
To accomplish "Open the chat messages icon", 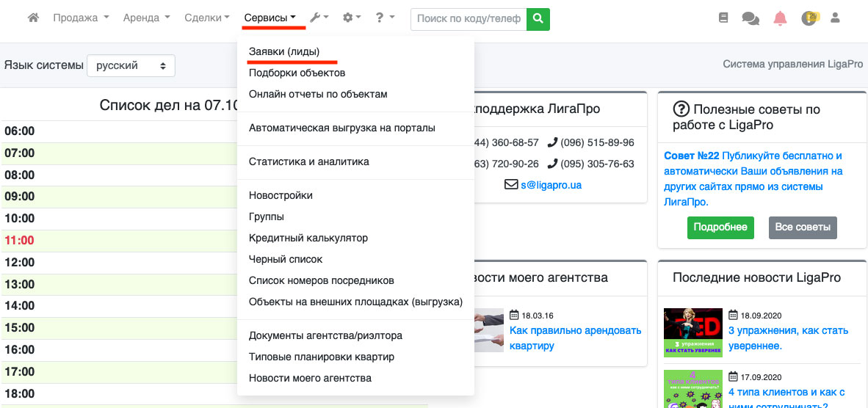I will tap(751, 19).
